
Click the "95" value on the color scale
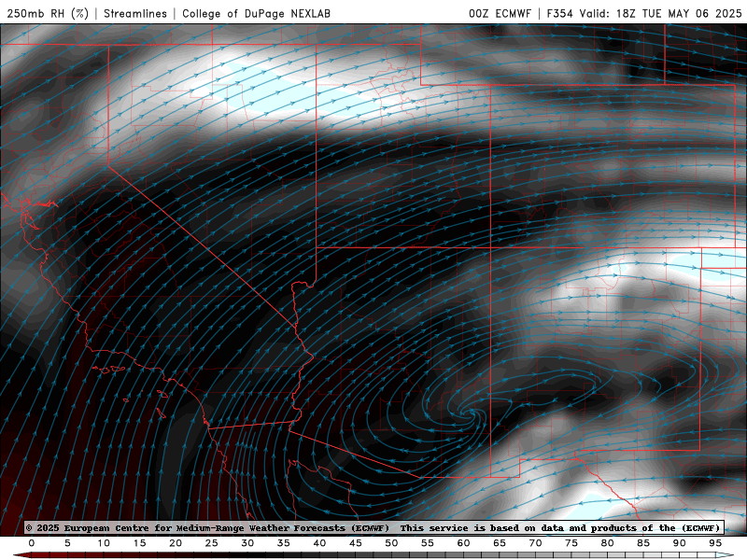[715, 543]
